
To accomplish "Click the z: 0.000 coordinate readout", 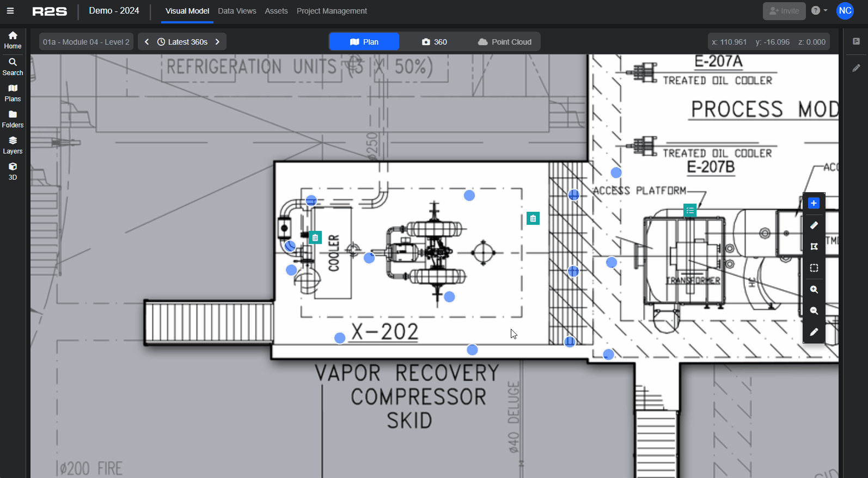I will [x=812, y=42].
